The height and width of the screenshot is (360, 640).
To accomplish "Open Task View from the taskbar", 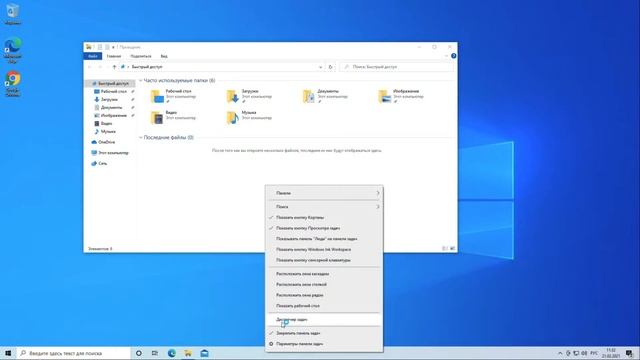I will click(x=155, y=353).
